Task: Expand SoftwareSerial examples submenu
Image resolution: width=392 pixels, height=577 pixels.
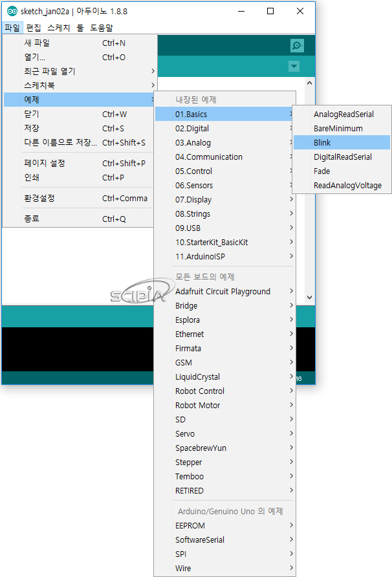Action: (225, 540)
